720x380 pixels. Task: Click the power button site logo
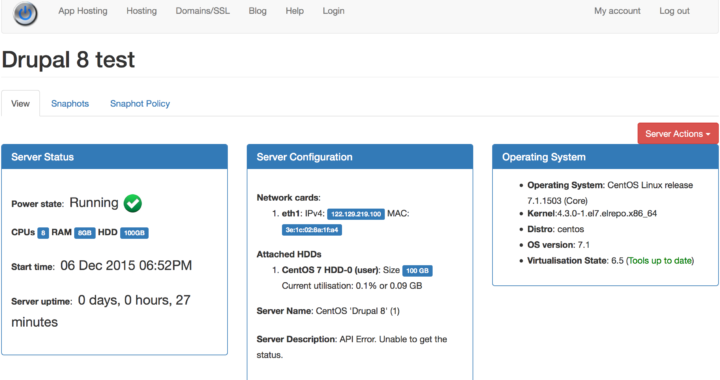pos(25,13)
